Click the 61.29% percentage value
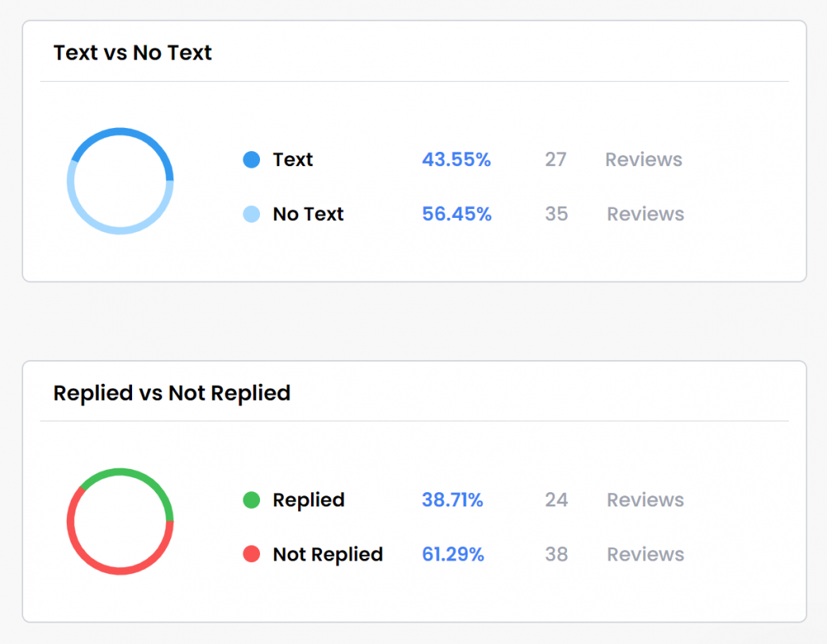This screenshot has height=644, width=827. tap(453, 554)
